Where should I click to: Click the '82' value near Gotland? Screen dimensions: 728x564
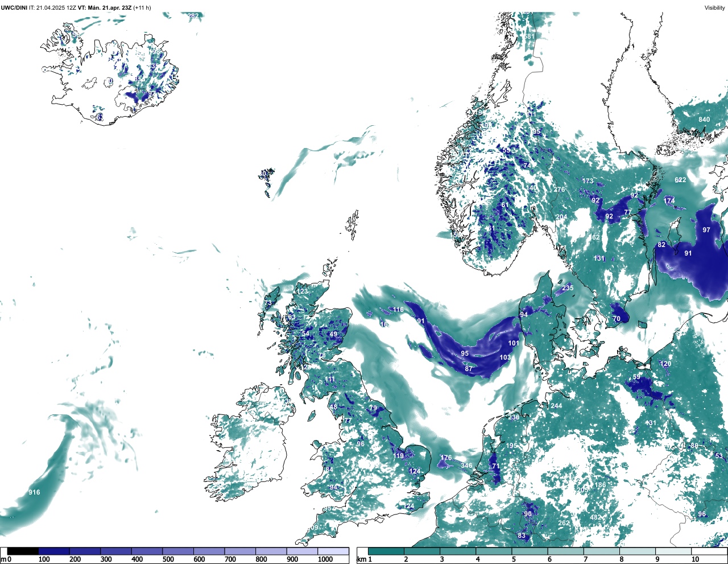tap(661, 245)
